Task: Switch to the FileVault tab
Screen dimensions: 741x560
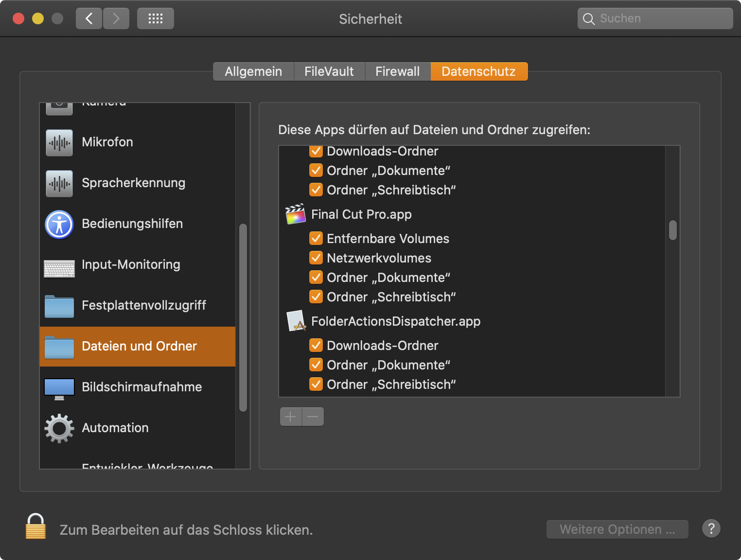Action: pyautogui.click(x=329, y=71)
